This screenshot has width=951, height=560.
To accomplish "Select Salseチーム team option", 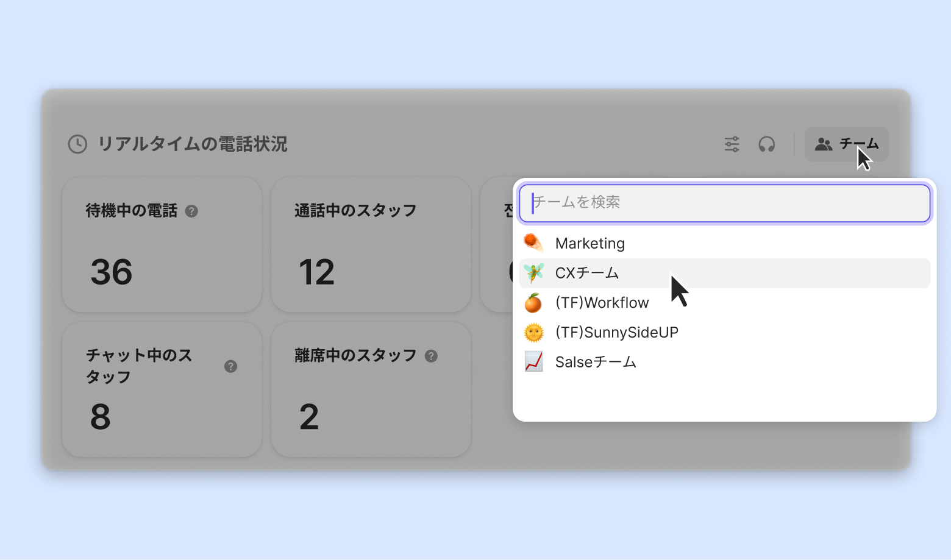I will click(596, 363).
